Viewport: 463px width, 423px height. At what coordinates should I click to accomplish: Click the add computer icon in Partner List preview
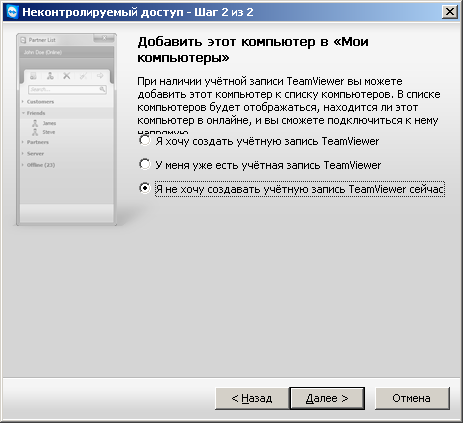pos(33,76)
